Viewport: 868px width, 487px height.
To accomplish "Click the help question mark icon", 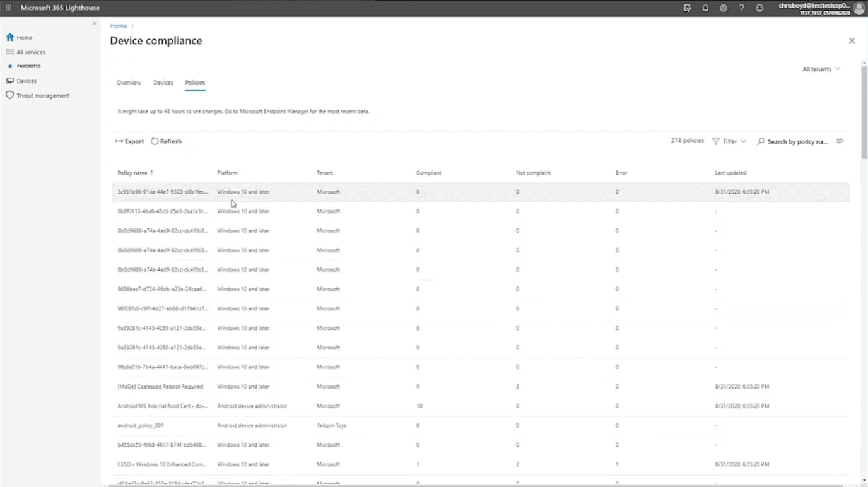I will coord(741,8).
